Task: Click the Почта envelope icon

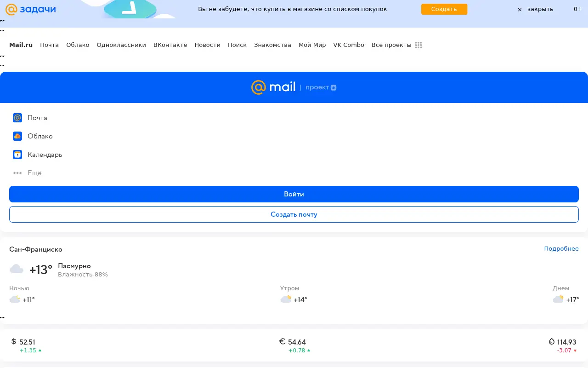Action: tap(17, 118)
